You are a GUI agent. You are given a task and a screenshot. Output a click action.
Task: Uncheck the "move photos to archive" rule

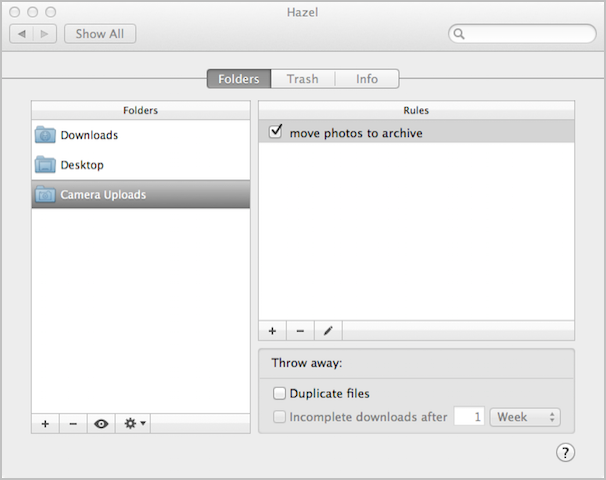pyautogui.click(x=276, y=131)
